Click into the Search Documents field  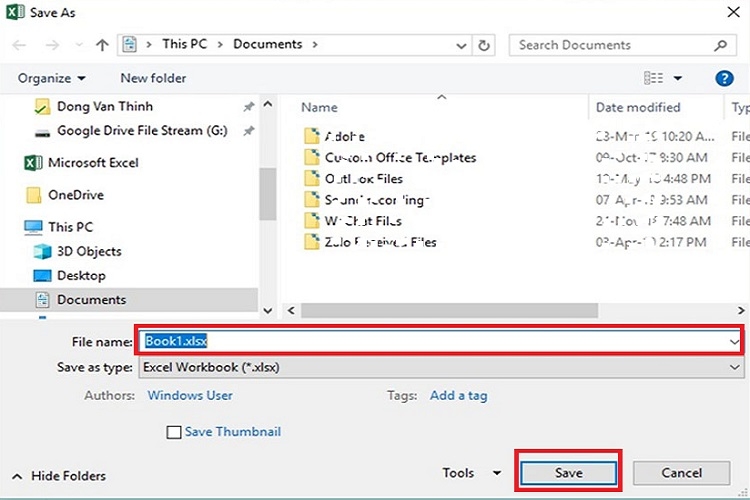coord(612,45)
